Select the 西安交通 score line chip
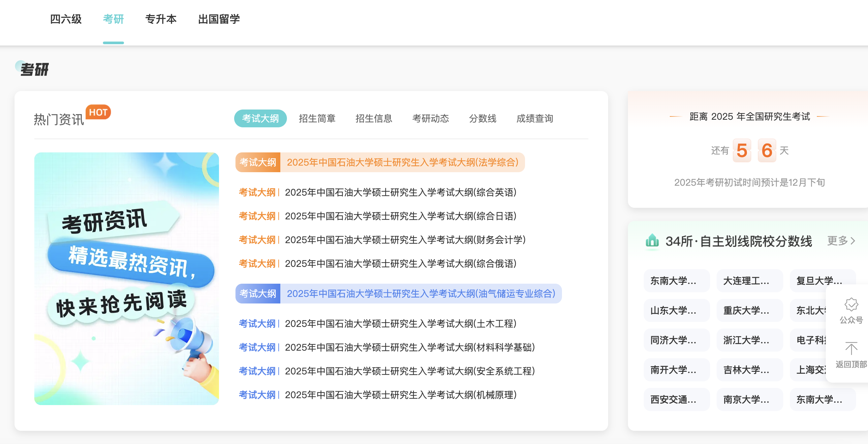Screen dimensions: 868x444 [677, 399]
